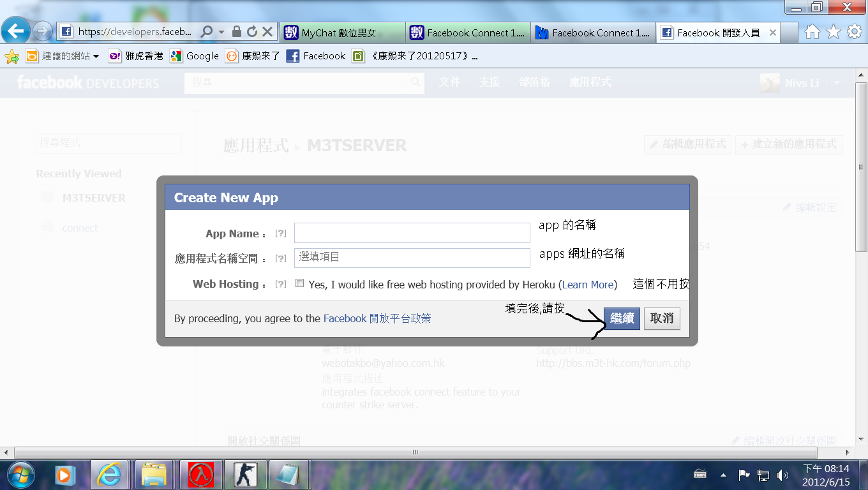Open Internet Explorer taskbar icon

[x=110, y=475]
